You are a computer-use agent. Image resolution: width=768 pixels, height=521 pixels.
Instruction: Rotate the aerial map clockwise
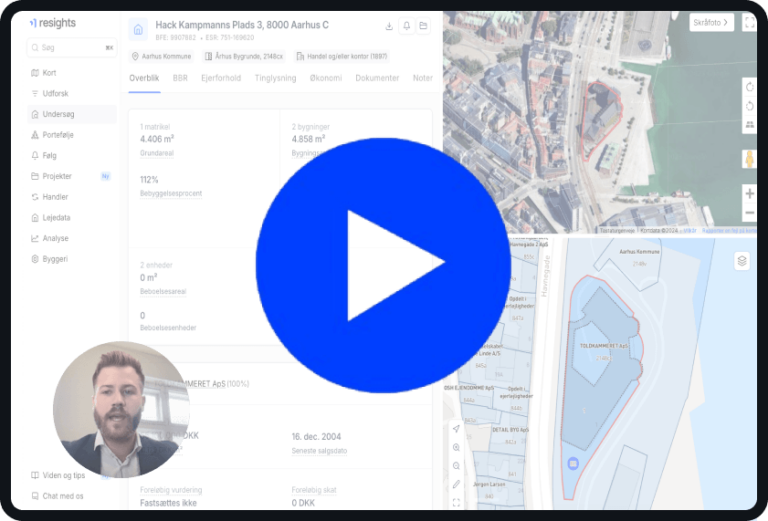[749, 87]
